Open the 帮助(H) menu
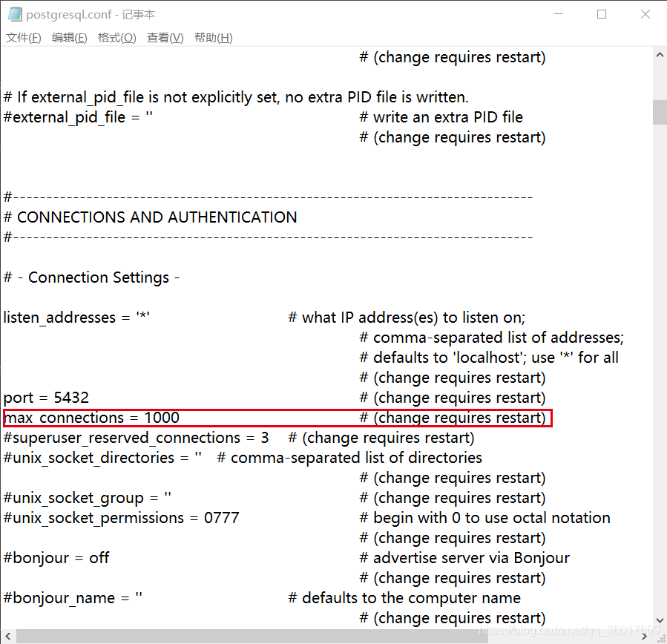The height and width of the screenshot is (644, 667). [213, 37]
